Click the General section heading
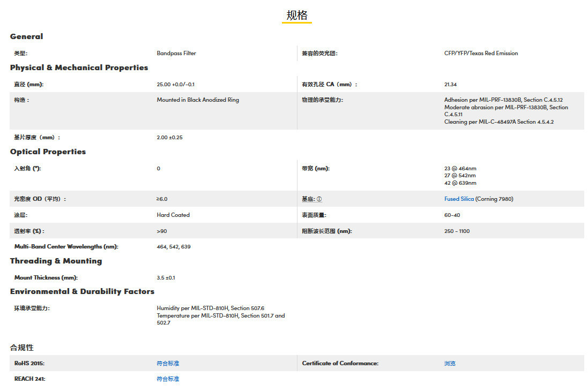Image resolution: width=588 pixels, height=392 pixels. (x=27, y=36)
